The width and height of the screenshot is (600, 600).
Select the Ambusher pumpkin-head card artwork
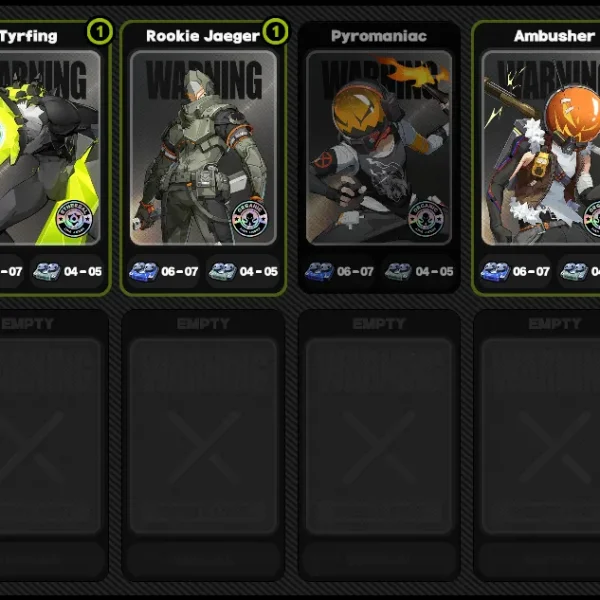(541, 148)
